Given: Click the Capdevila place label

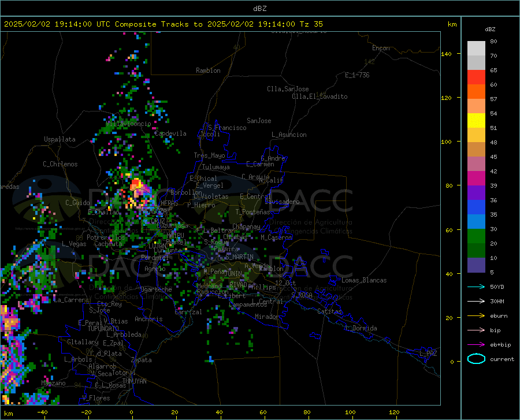Looking at the screenshot, I should click(x=170, y=133).
